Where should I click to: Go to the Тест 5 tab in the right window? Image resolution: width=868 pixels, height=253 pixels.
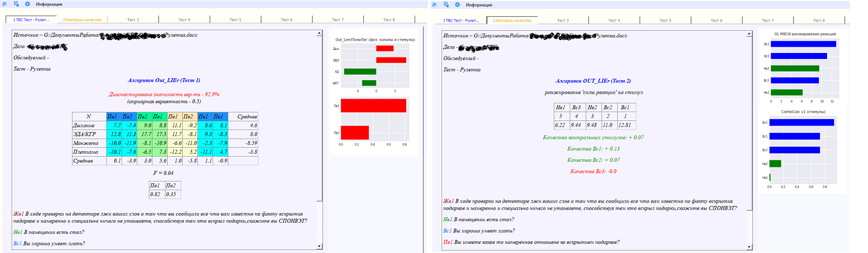665,21
